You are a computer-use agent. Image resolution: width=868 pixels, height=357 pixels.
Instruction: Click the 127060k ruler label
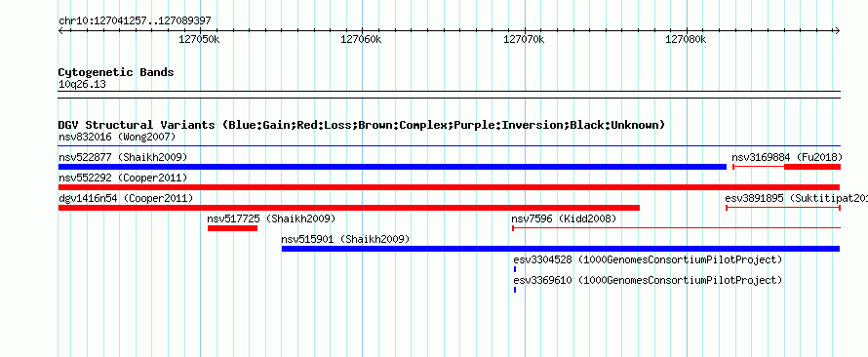coord(361,40)
